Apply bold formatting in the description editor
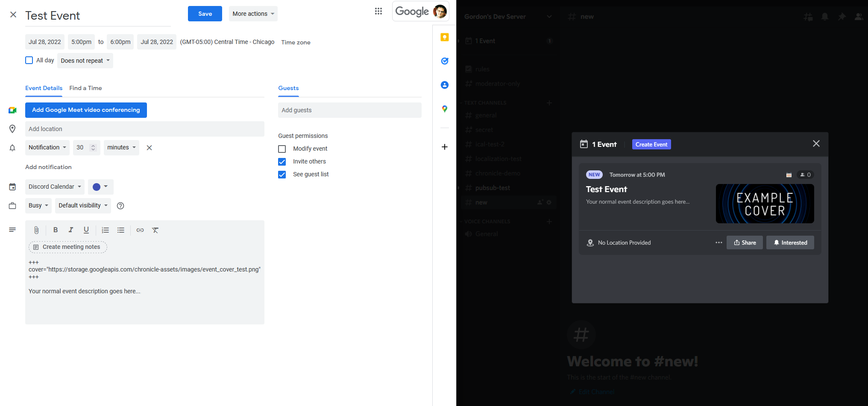This screenshot has width=868, height=406. 56,230
